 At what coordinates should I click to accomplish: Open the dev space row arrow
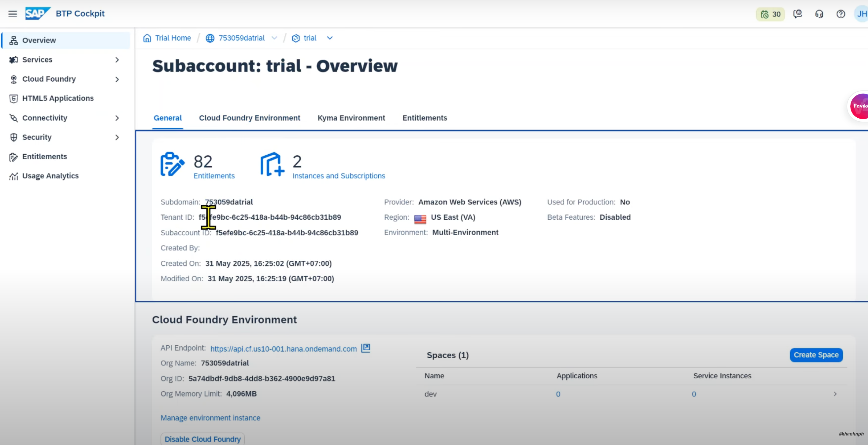click(835, 394)
